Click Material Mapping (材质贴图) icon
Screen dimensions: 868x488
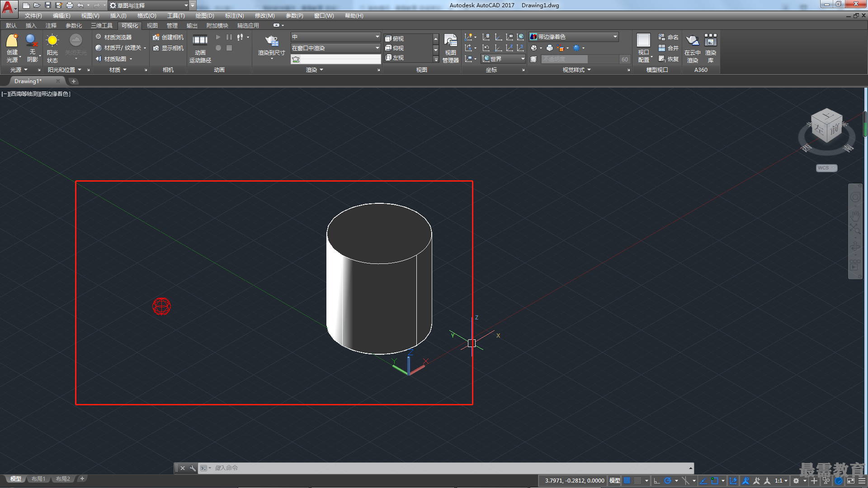point(98,59)
